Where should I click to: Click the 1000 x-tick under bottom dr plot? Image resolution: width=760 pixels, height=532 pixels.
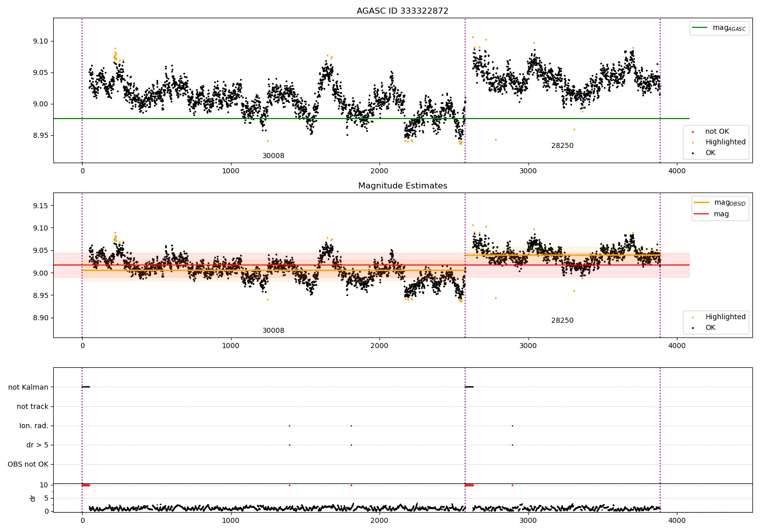coord(231,520)
